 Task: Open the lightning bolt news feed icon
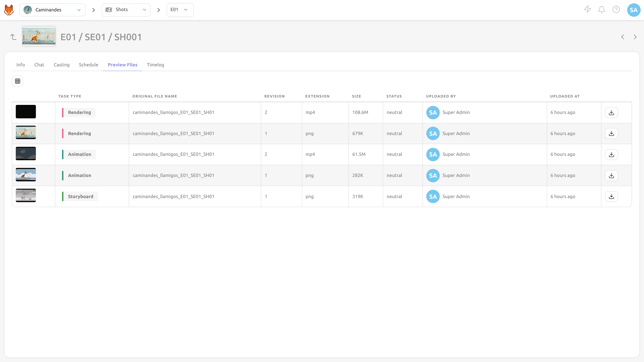587,9
